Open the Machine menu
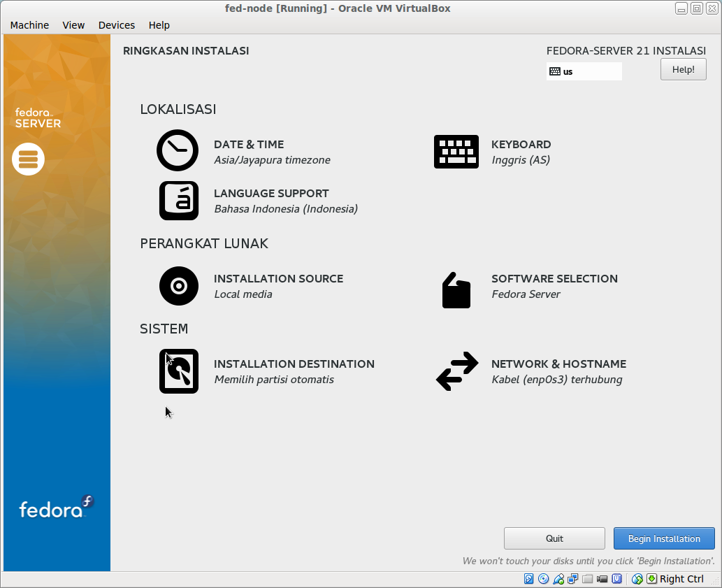Viewport: 722px width, 588px height. (x=29, y=25)
